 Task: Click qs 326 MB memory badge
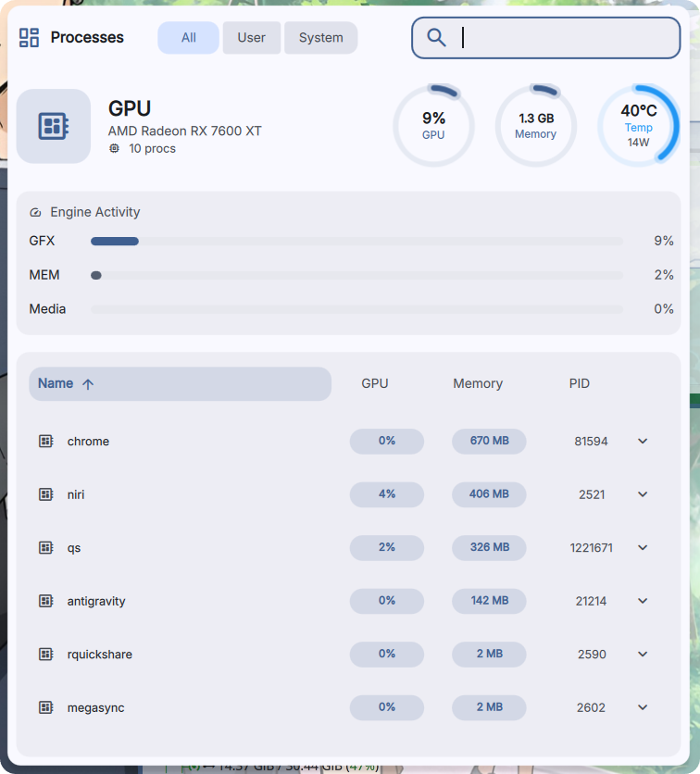pos(489,547)
